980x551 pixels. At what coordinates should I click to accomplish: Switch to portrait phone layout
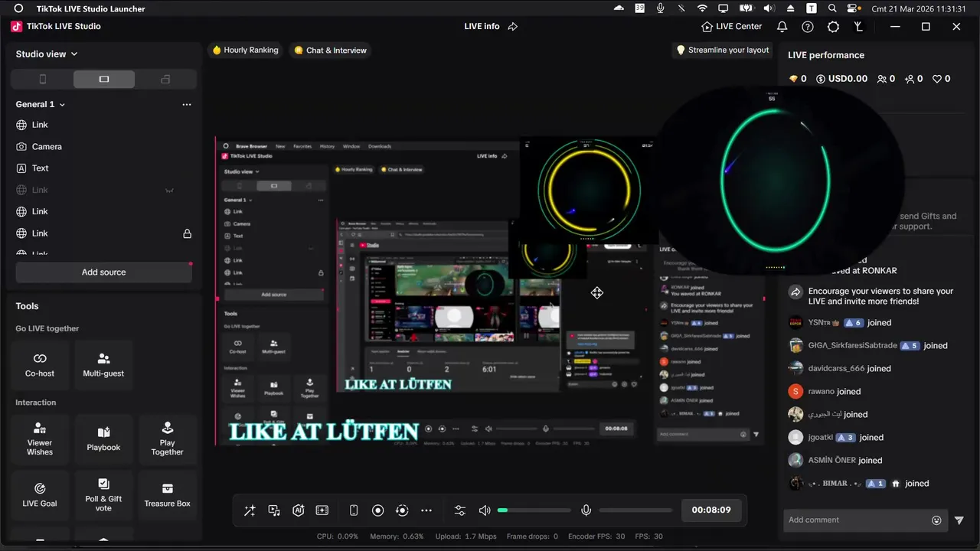coord(43,79)
